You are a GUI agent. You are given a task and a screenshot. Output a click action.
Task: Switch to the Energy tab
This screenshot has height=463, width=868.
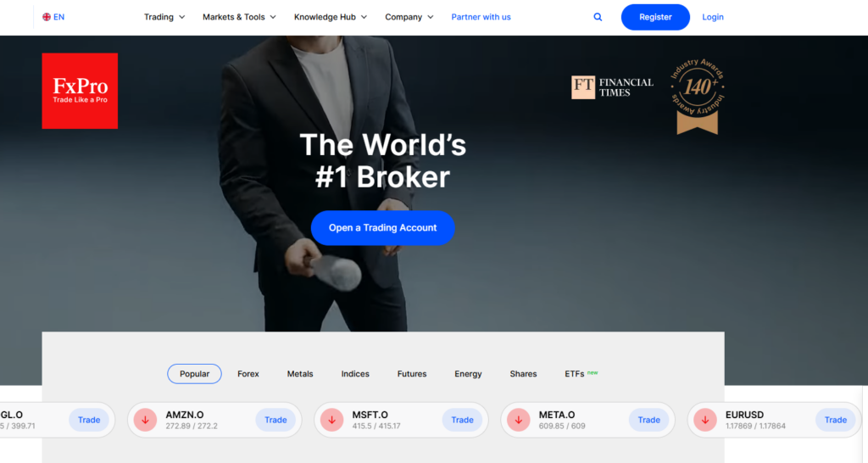[468, 374]
